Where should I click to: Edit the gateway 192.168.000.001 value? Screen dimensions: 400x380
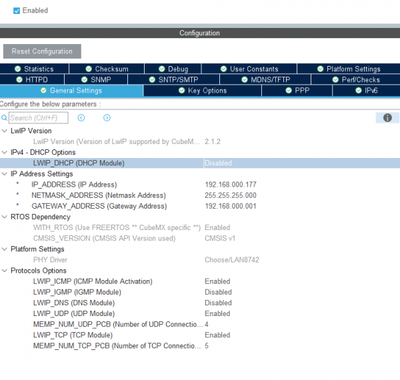[231, 206]
